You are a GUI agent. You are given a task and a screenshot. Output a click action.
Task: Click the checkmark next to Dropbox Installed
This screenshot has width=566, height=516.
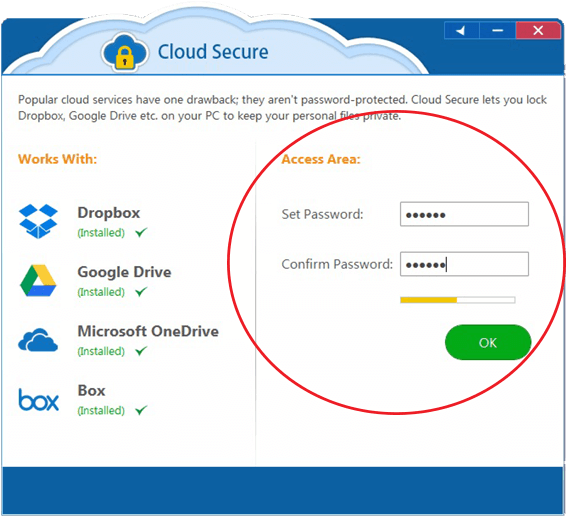coord(141,232)
